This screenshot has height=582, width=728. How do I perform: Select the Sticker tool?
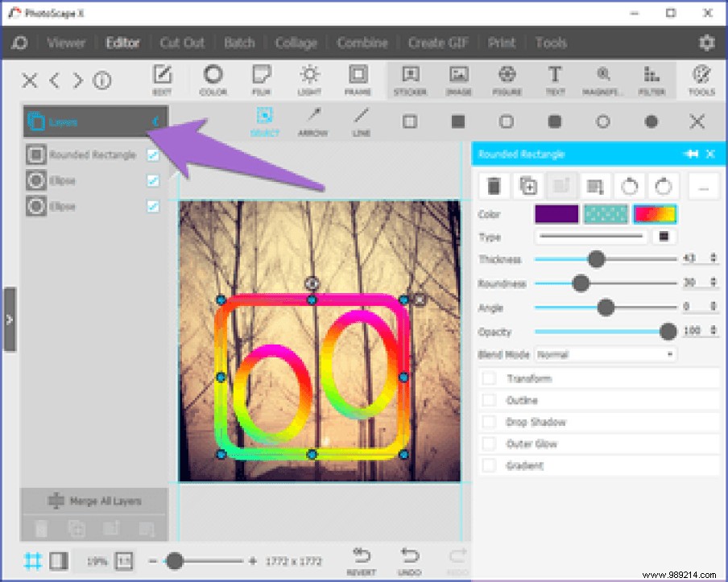coord(411,80)
